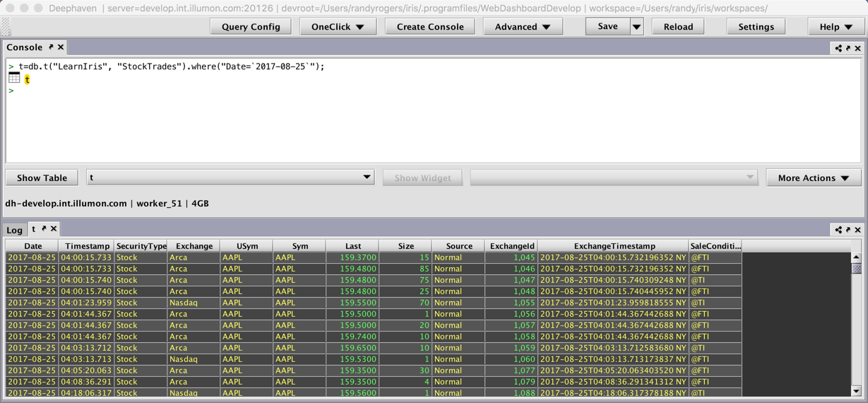This screenshot has width=868, height=403.
Task: Close table panel with its right-edge X
Action: [858, 230]
